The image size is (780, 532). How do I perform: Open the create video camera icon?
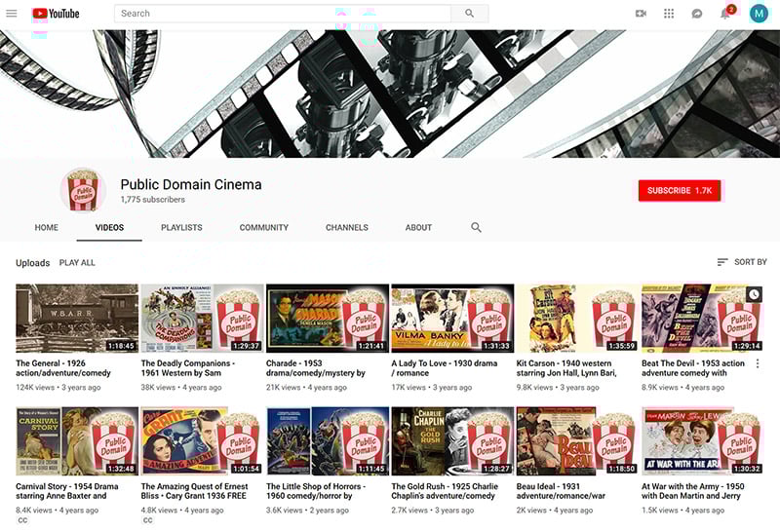pyautogui.click(x=641, y=14)
